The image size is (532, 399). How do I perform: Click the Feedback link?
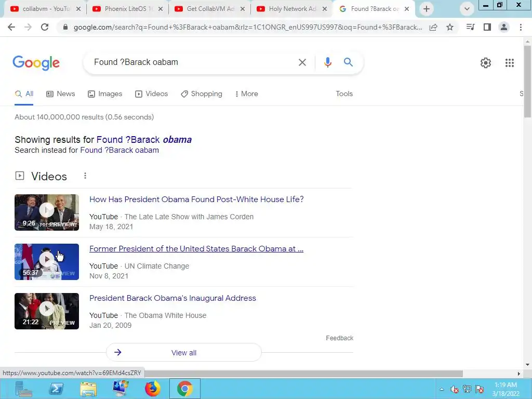339,338
